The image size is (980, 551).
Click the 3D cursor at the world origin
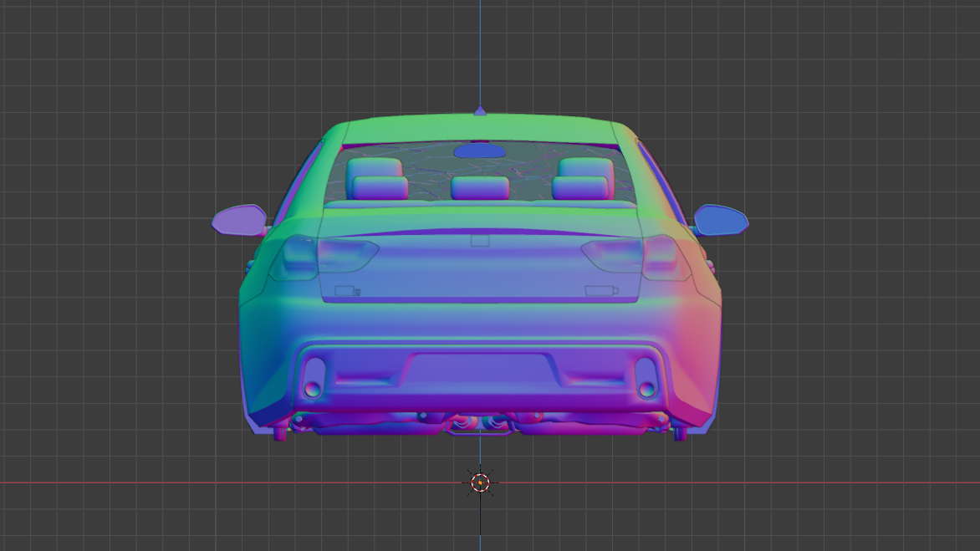pyautogui.click(x=480, y=482)
